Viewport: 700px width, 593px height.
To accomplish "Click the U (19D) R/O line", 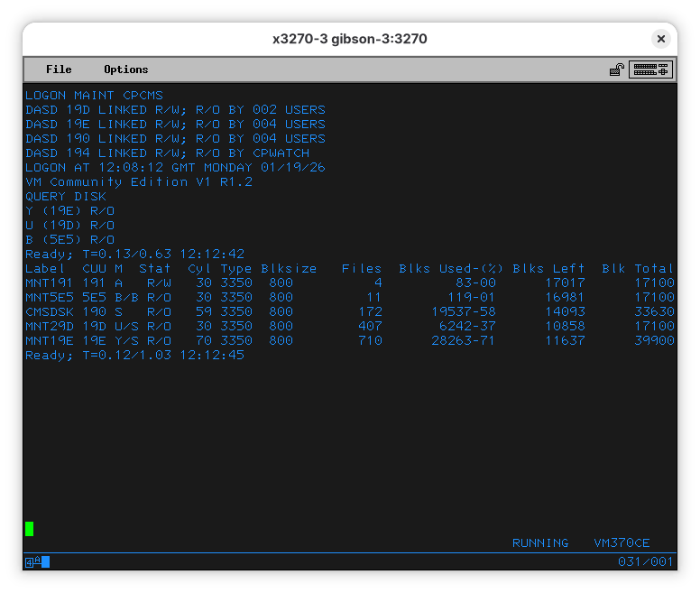I will click(69, 225).
